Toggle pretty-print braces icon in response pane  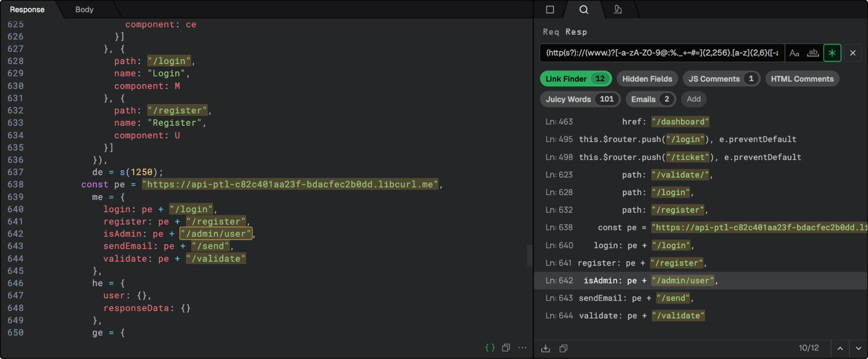(x=490, y=348)
